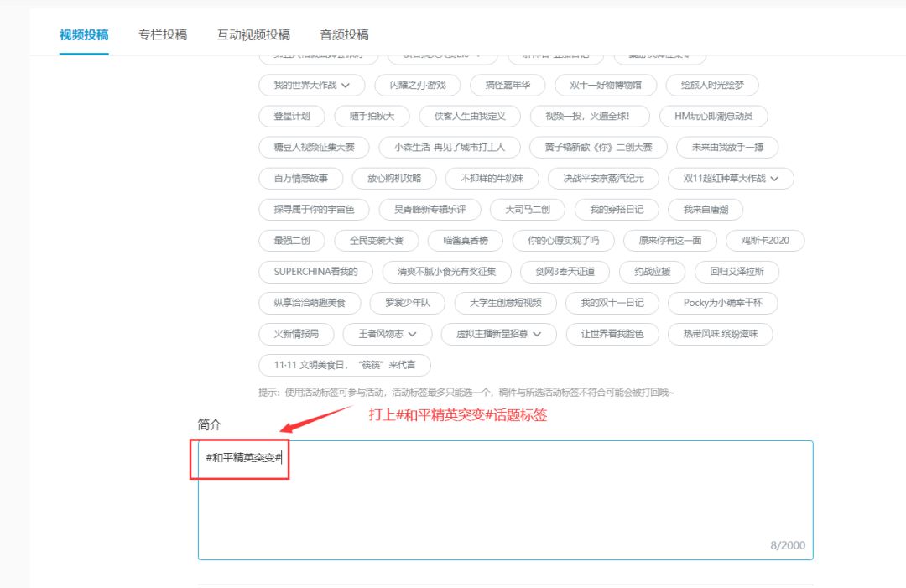This screenshot has height=588, width=906.
Task: Choose the 纵享洽洽萌趣美食 tag
Action: (x=310, y=304)
